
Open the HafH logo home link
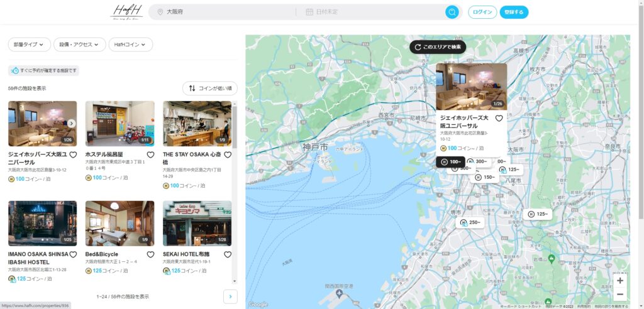coord(126,12)
